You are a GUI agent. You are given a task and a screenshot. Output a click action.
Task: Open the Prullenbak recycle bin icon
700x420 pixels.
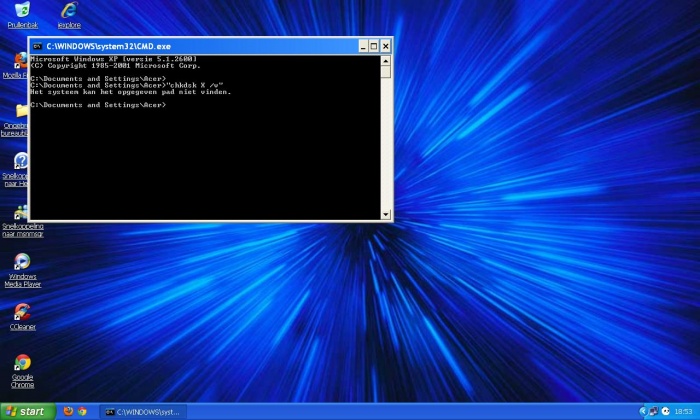point(22,15)
